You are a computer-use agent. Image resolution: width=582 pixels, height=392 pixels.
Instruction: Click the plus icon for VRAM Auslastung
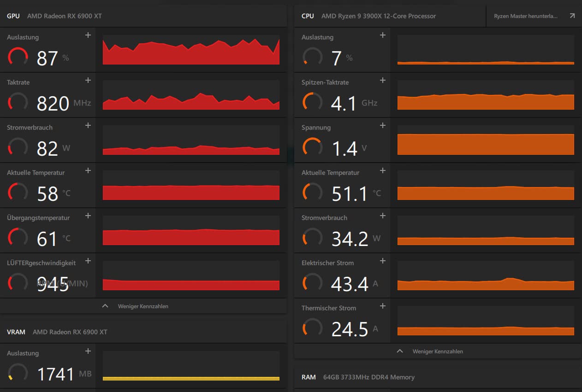point(88,351)
